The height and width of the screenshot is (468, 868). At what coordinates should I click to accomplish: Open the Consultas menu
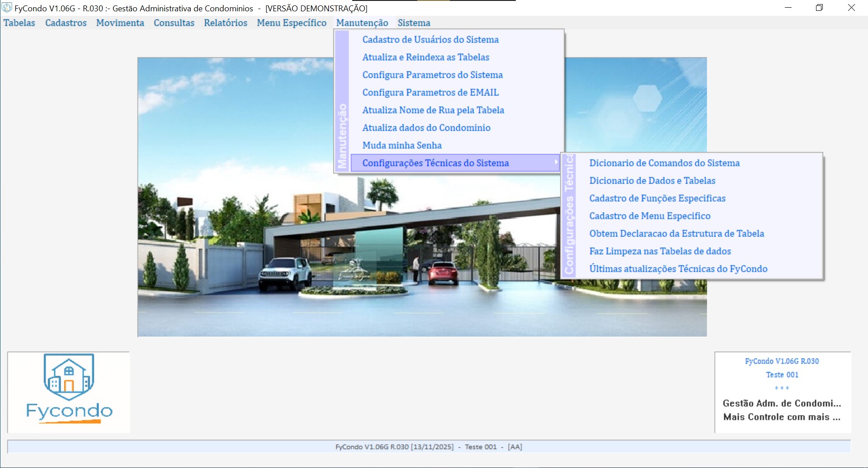(x=174, y=23)
